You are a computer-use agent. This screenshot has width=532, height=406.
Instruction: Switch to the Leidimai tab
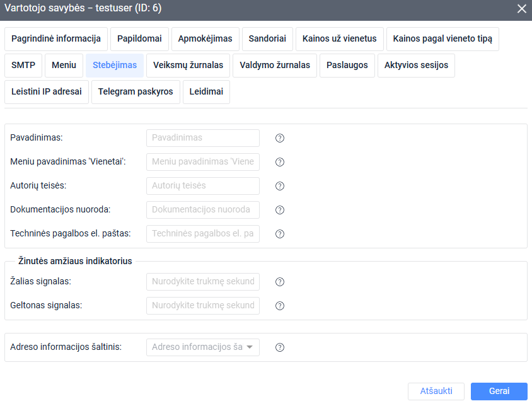(x=205, y=91)
